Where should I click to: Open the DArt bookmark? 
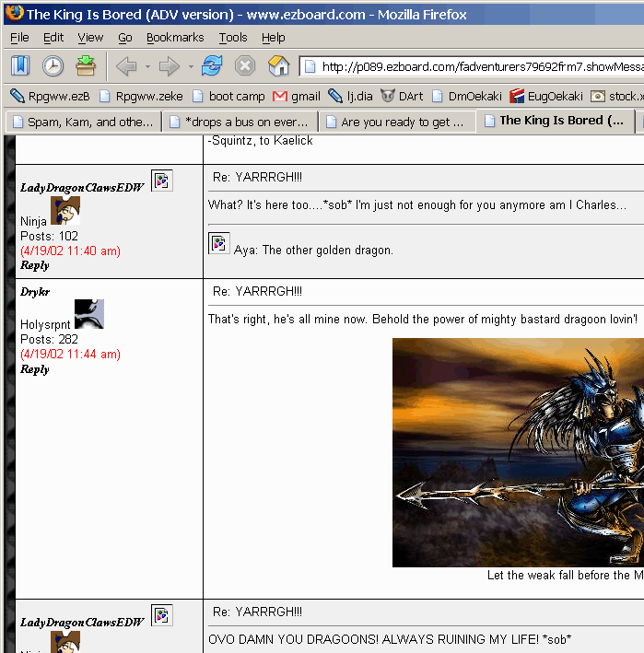pyautogui.click(x=402, y=96)
